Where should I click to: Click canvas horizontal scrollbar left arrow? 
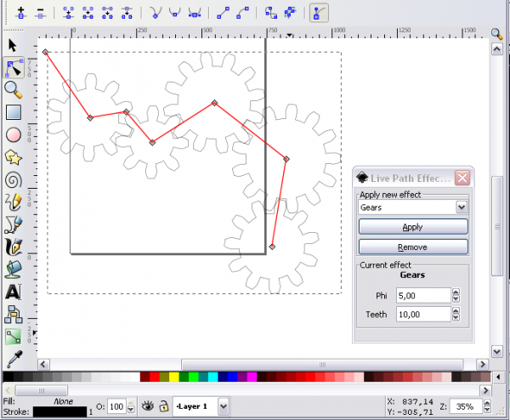[x=43, y=365]
